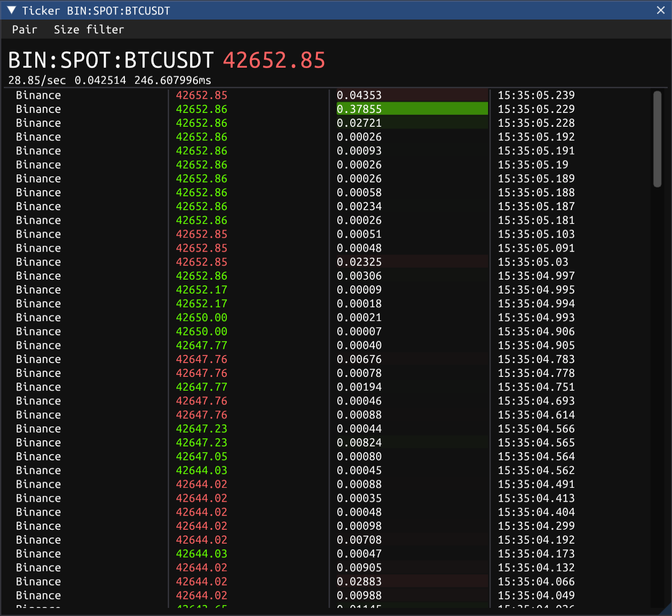Click the size value 0.00234
Viewport: 672px width, 616px height.
(x=359, y=206)
